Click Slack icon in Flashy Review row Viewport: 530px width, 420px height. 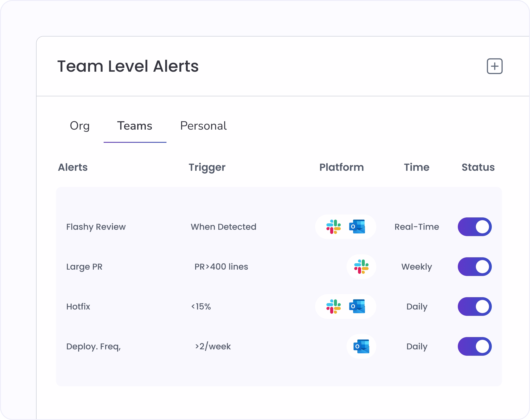click(333, 227)
